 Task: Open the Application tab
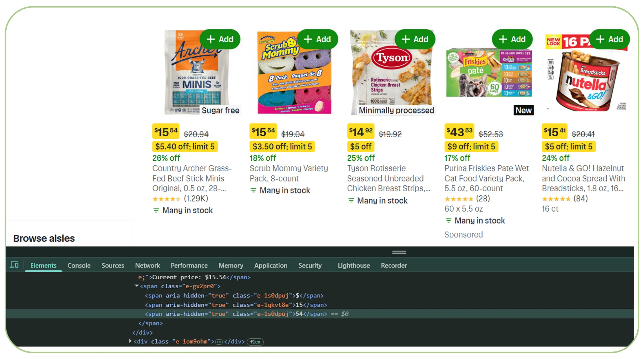coord(271,265)
